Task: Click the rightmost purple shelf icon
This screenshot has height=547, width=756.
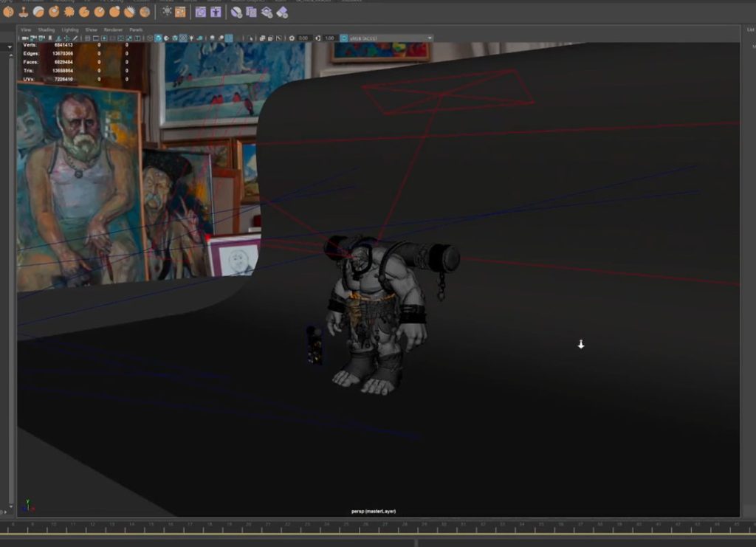Action: (x=282, y=12)
